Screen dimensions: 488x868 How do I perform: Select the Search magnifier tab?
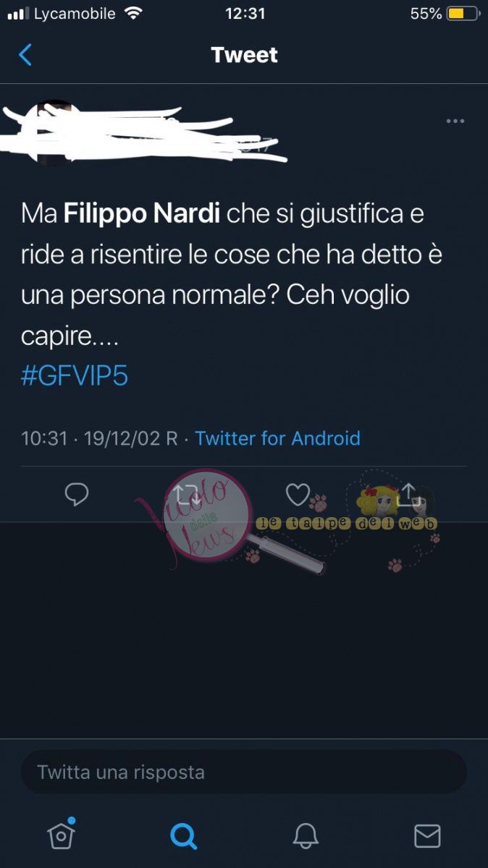click(183, 836)
